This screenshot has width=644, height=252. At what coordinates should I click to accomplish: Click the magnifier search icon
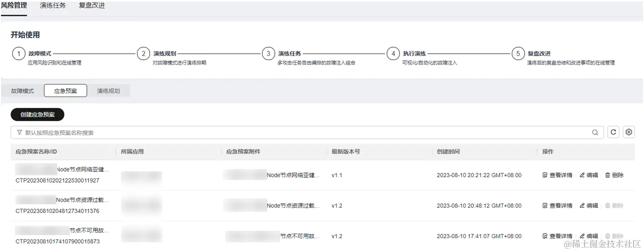[595, 133]
